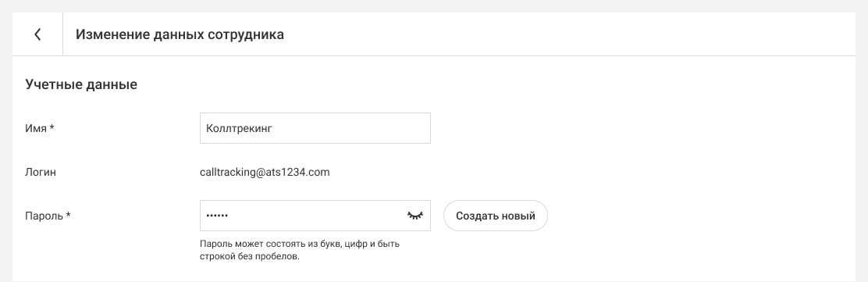Click the required asterisk beside Пароль
Screen dimensions: 868x282
(x=68, y=214)
